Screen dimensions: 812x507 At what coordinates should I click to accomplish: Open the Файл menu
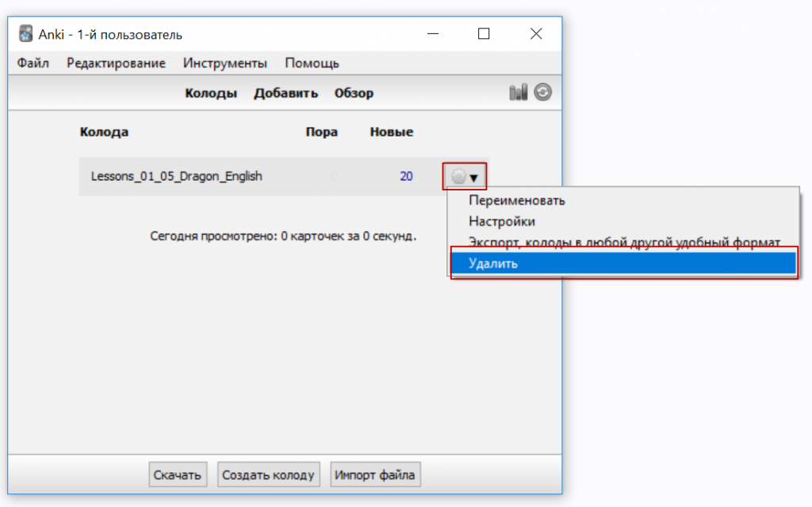pyautogui.click(x=33, y=63)
